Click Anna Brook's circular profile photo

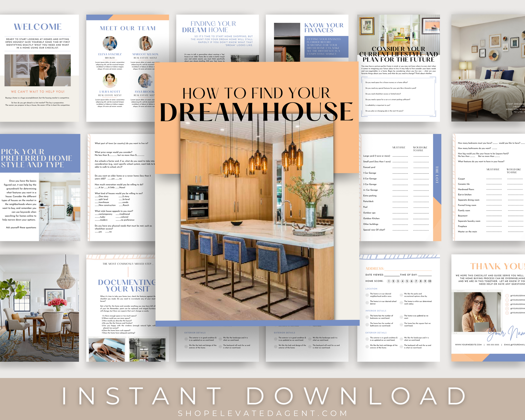pos(145,81)
